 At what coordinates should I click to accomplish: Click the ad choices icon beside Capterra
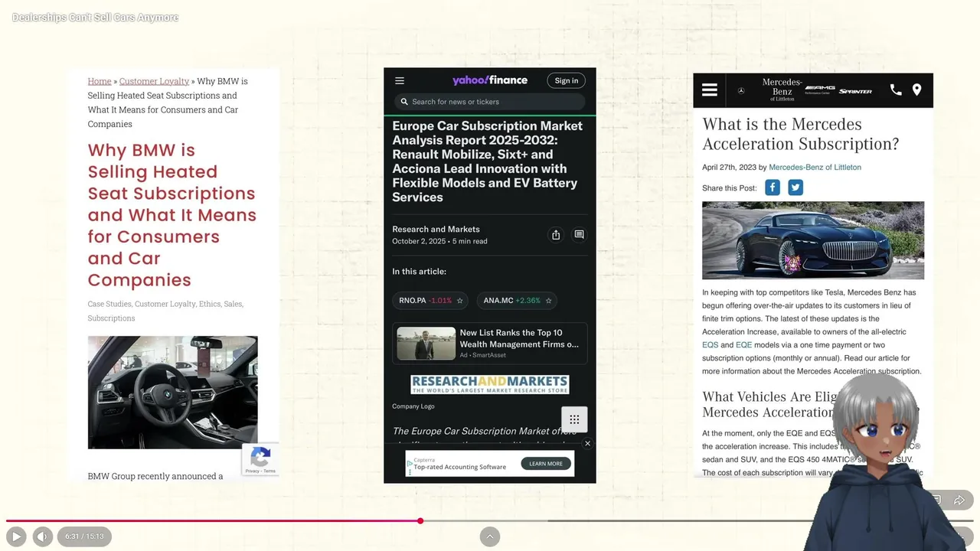coord(410,464)
